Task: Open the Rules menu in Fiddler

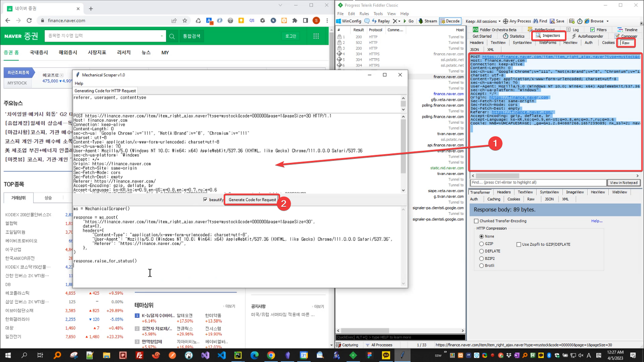Action: tap(364, 14)
